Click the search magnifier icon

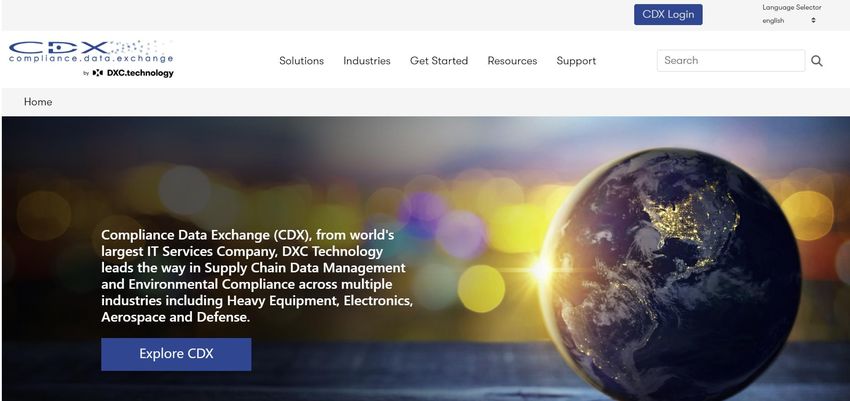pos(817,61)
